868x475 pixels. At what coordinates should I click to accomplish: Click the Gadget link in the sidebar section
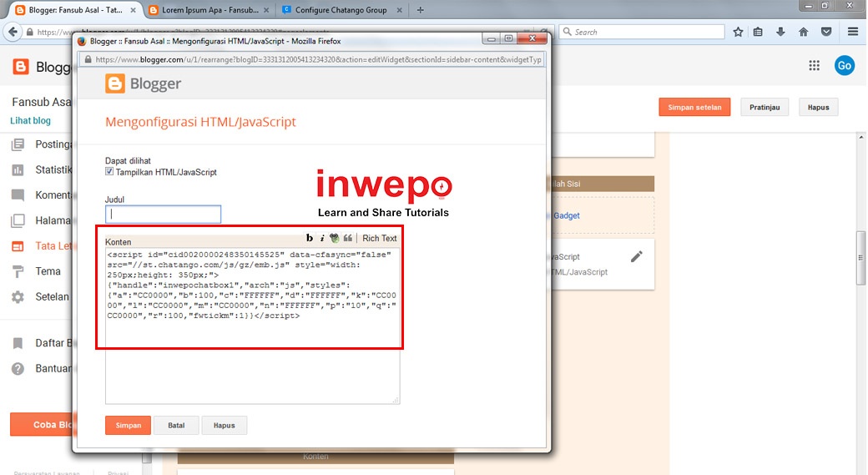tap(567, 215)
